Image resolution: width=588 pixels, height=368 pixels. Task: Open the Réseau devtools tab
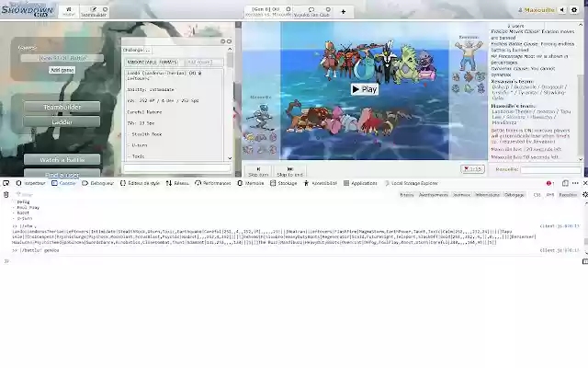click(177, 183)
